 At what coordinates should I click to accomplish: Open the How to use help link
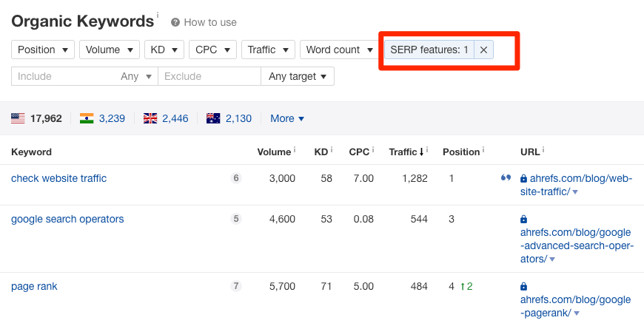[209, 22]
